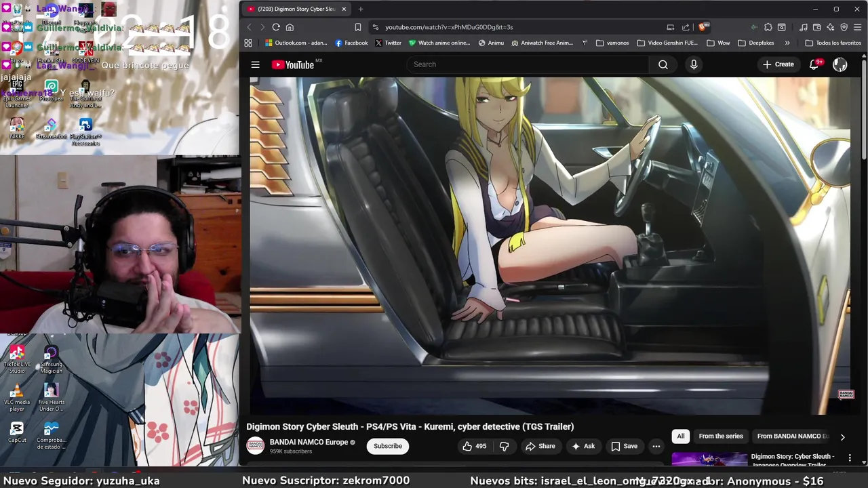Open the BANDAI NAMCO Europe channel name
The width and height of the screenshot is (868, 488).
pyautogui.click(x=309, y=442)
